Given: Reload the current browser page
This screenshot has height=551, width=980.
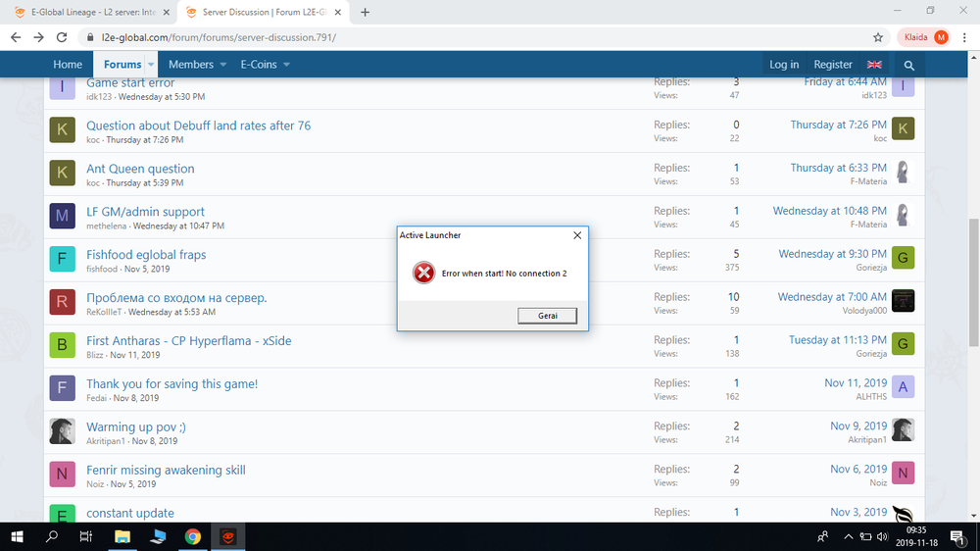Looking at the screenshot, I should 62,37.
